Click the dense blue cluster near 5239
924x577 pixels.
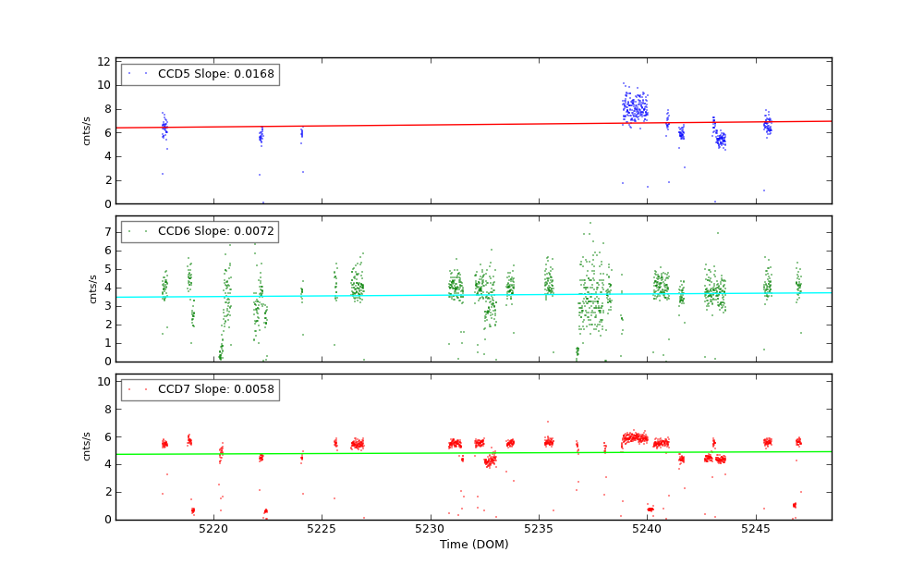pos(635,107)
